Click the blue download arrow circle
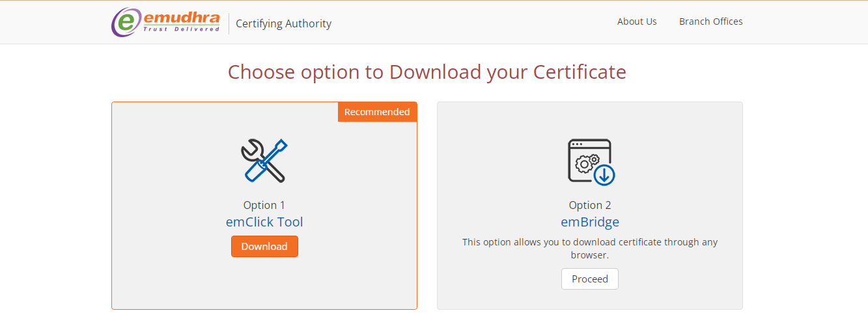The height and width of the screenshot is (330, 868). click(x=604, y=174)
